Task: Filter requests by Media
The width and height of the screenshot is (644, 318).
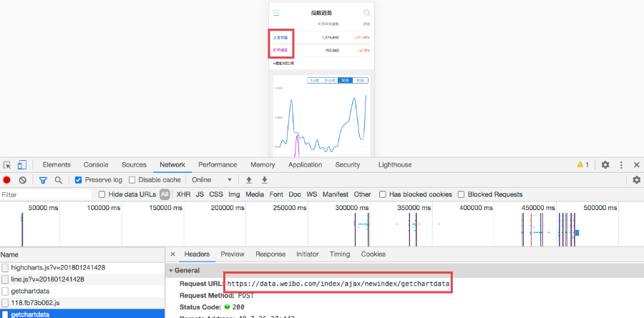Action: click(x=255, y=194)
